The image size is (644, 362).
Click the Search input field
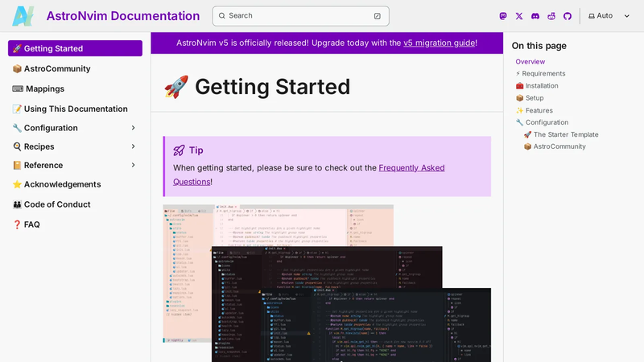(x=300, y=16)
